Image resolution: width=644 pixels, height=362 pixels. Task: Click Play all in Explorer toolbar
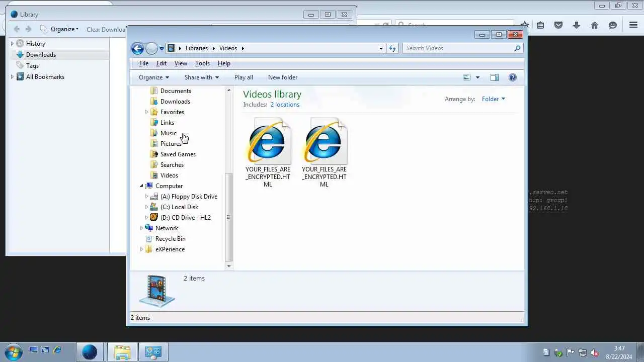click(x=244, y=77)
